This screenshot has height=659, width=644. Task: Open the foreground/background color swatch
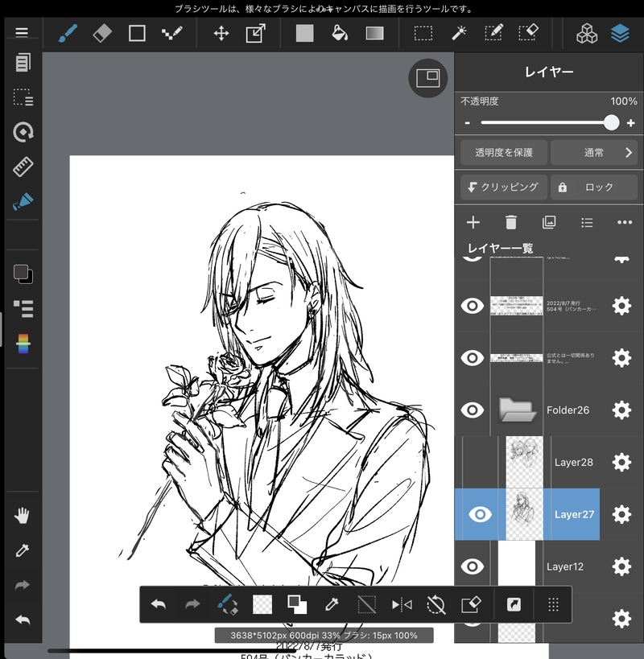pos(23,274)
